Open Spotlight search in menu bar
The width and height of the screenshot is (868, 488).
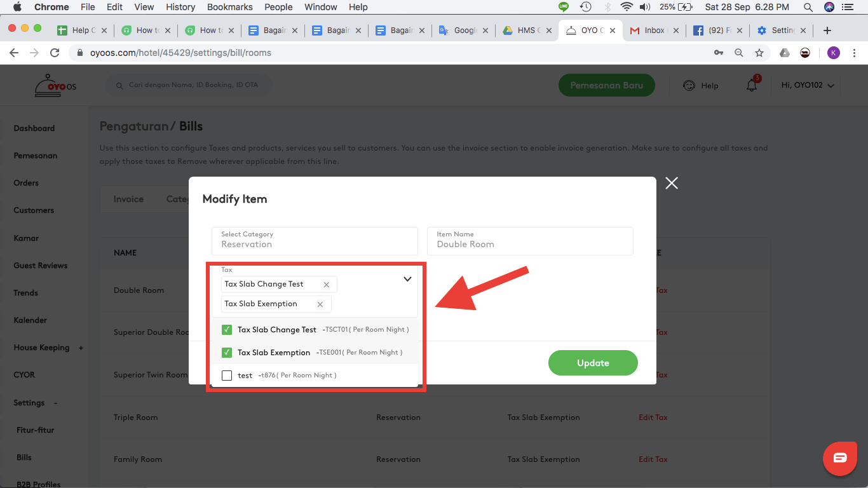pos(808,7)
